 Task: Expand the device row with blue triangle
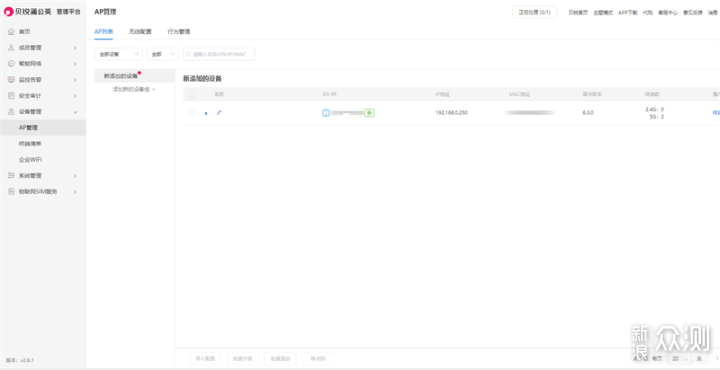point(206,113)
